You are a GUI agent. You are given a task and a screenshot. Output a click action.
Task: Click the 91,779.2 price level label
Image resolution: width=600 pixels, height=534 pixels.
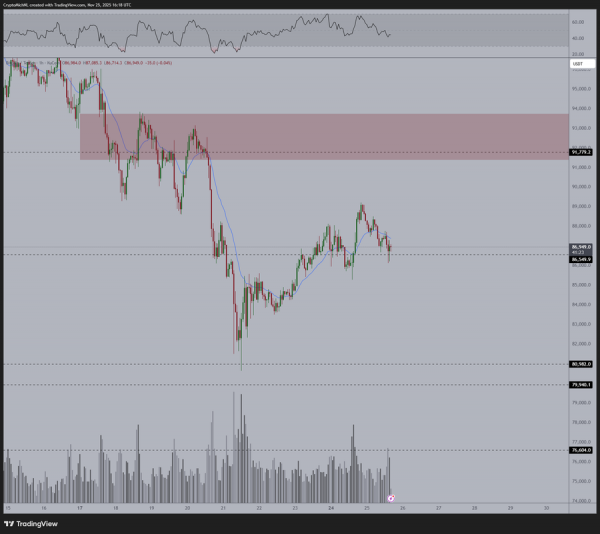pos(581,152)
